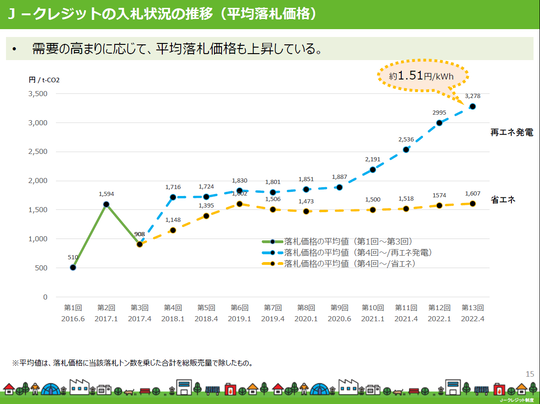This screenshot has height=404, width=540.
Task: Click the 再エネ発電 series label
Action: click(x=512, y=132)
